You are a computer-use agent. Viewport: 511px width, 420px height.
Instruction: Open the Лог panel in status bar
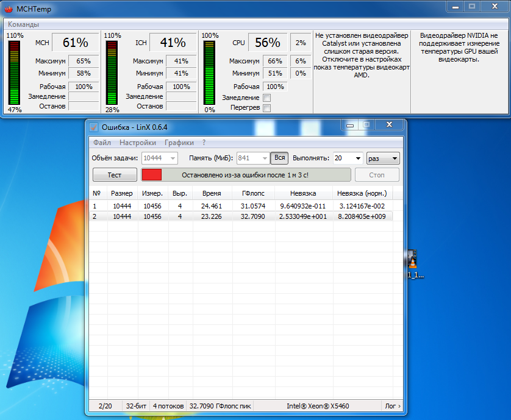392,406
